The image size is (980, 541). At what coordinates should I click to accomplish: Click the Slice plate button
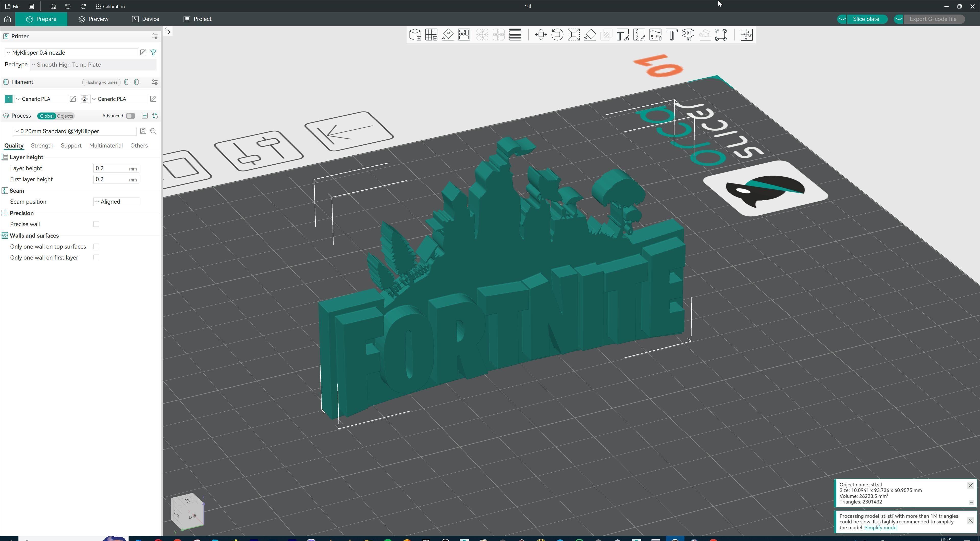tap(866, 19)
